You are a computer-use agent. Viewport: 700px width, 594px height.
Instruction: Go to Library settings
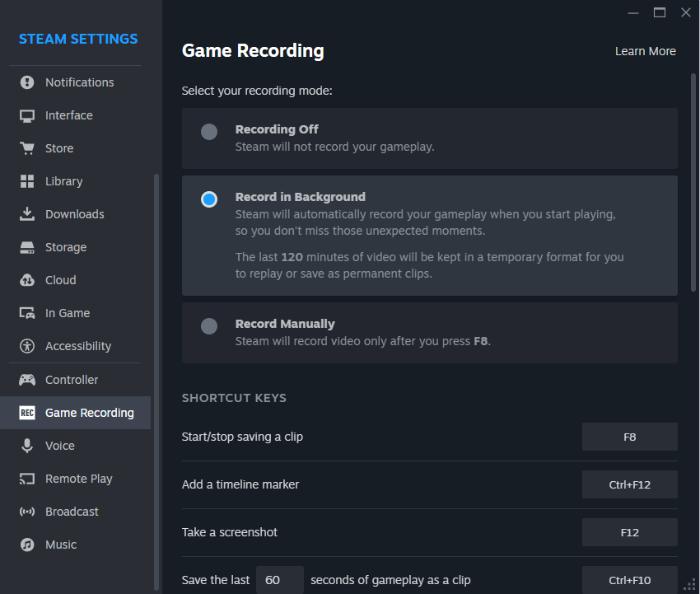tap(76, 181)
